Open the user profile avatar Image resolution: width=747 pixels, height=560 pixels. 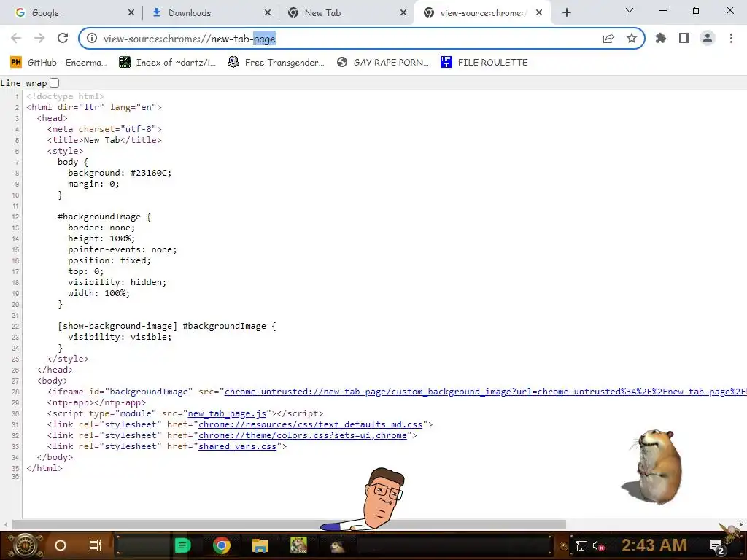point(708,38)
